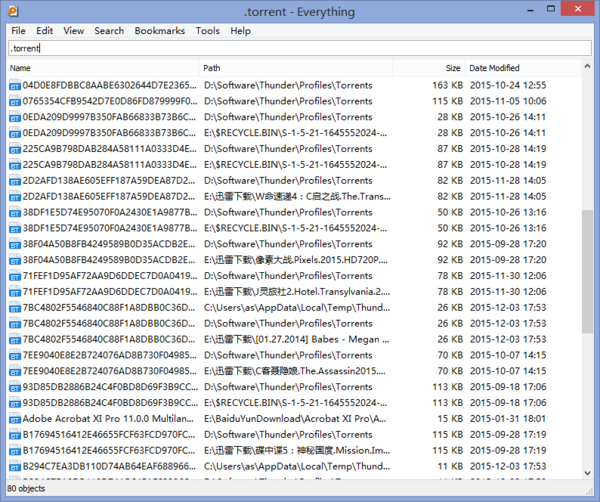
Task: Click the file icon of 04D0E8FDBBC8AABE torrent
Action: tap(15, 85)
